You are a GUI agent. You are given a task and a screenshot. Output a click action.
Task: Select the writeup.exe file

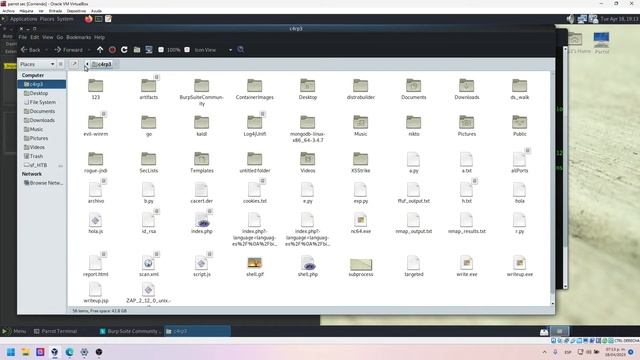coord(520,266)
